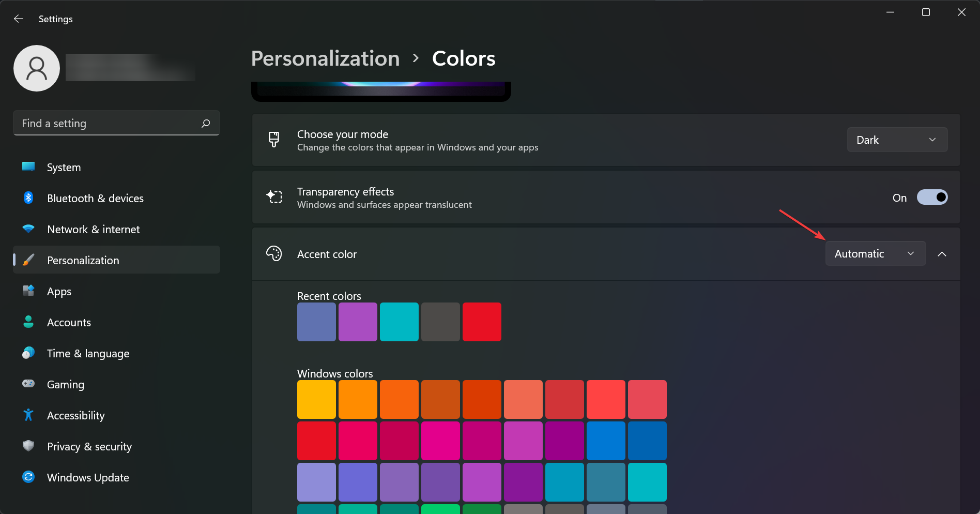Select Bluetooth & devices in sidebar
This screenshot has height=514, width=980.
coord(95,198)
